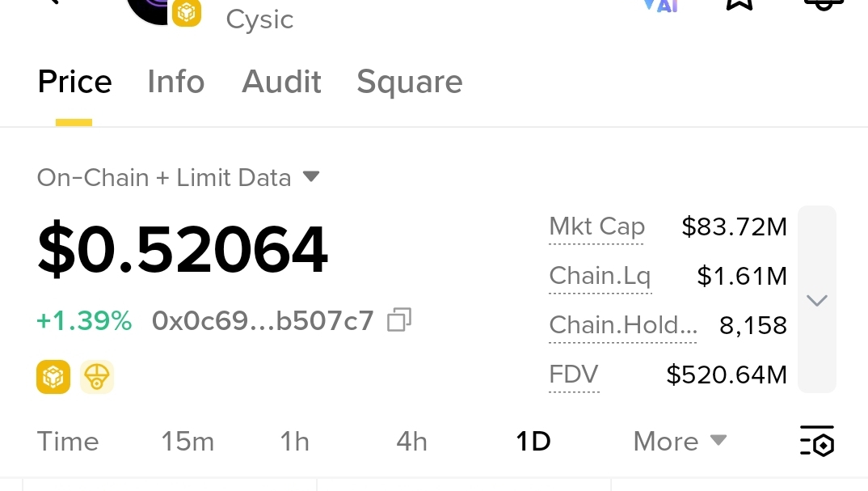The width and height of the screenshot is (868, 491).
Task: Open the AI assistant icon
Action: 661,4
